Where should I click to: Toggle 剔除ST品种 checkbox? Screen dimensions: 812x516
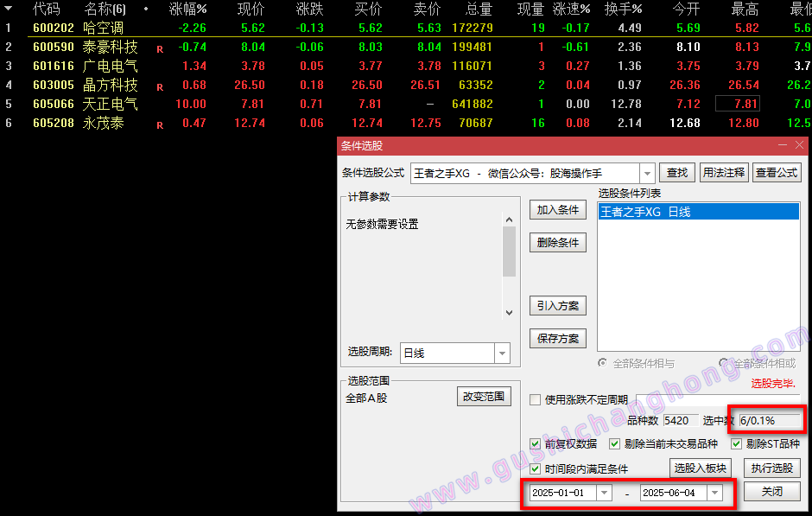736,444
